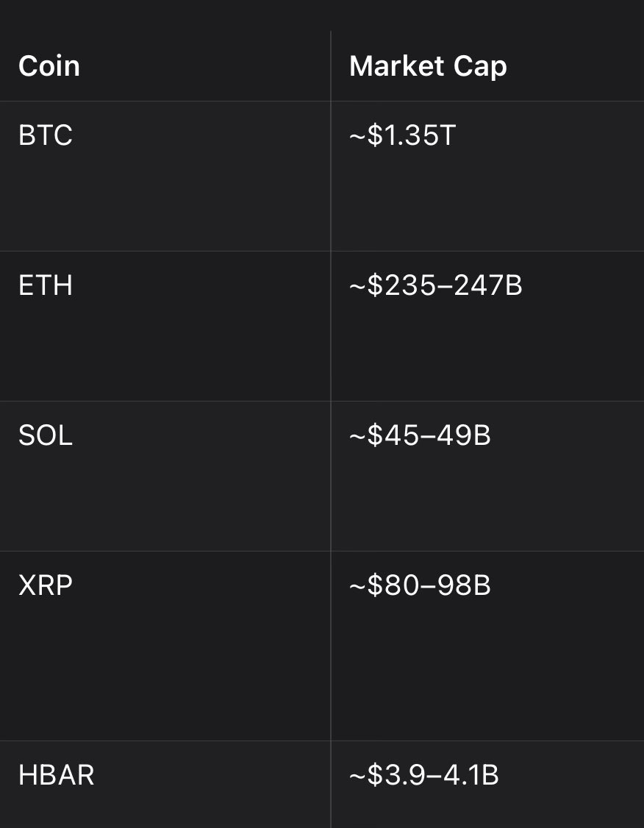
Task: Click the Coin column header
Action: (x=49, y=66)
